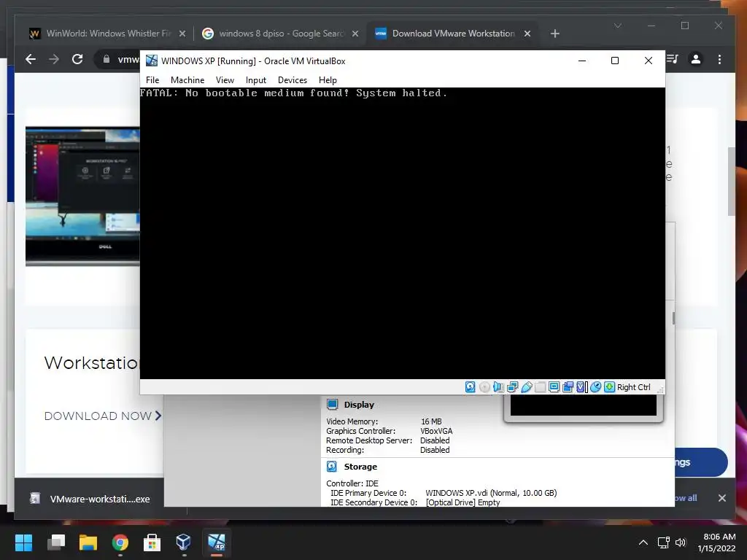Viewport: 747px width, 560px height.
Task: Click the VMware Workstation laptop thumbnail image
Action: [x=82, y=196]
